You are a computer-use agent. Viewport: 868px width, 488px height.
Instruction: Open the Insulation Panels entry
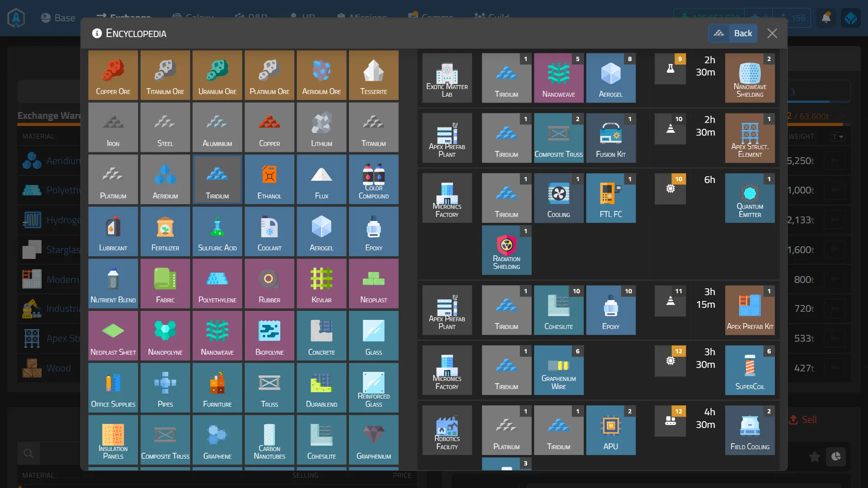113,440
